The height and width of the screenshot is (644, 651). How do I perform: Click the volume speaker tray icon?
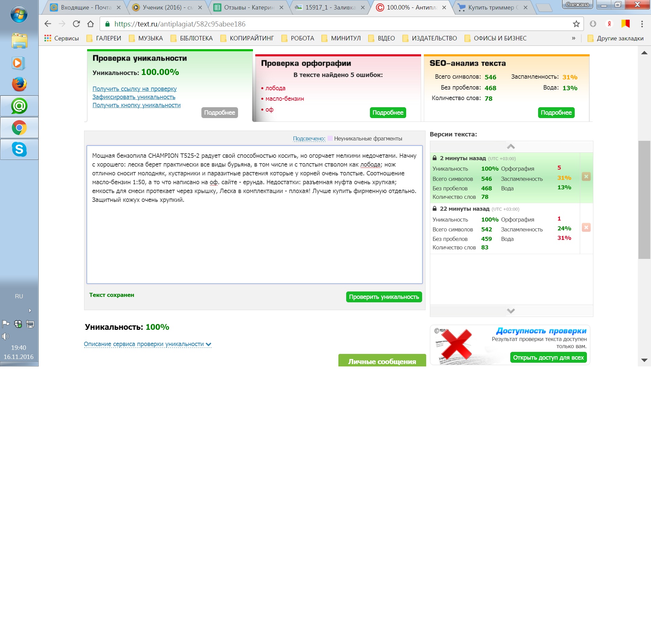(5, 336)
